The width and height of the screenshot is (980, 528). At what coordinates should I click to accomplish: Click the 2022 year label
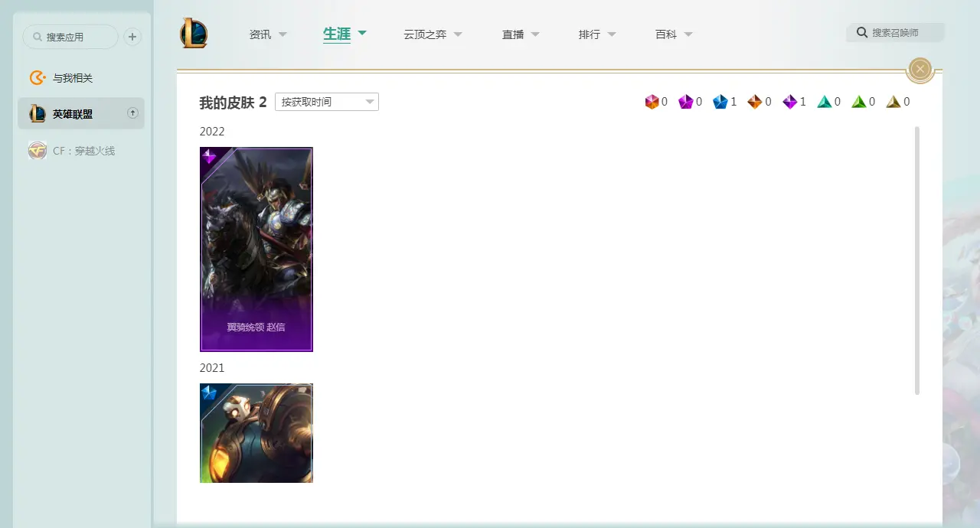pos(212,132)
